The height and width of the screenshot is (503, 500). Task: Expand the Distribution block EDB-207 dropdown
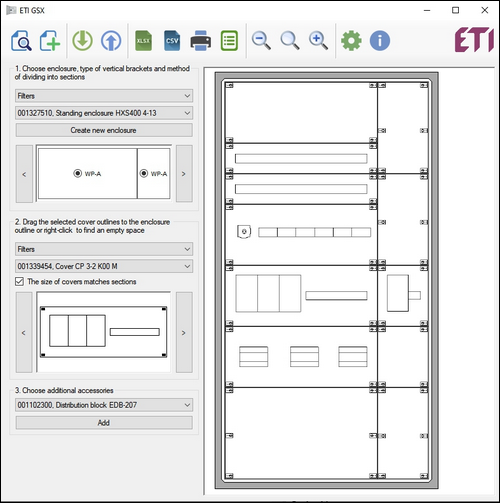point(104,405)
